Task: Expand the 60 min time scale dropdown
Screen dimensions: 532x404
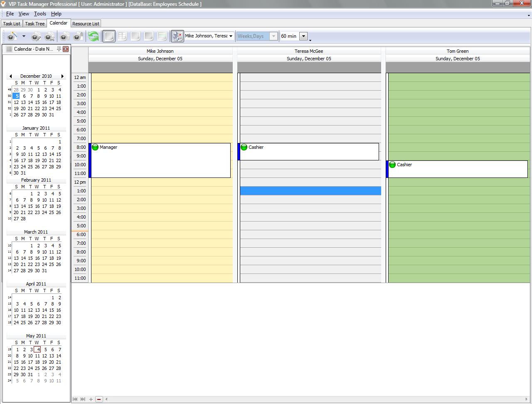Action: click(x=303, y=36)
